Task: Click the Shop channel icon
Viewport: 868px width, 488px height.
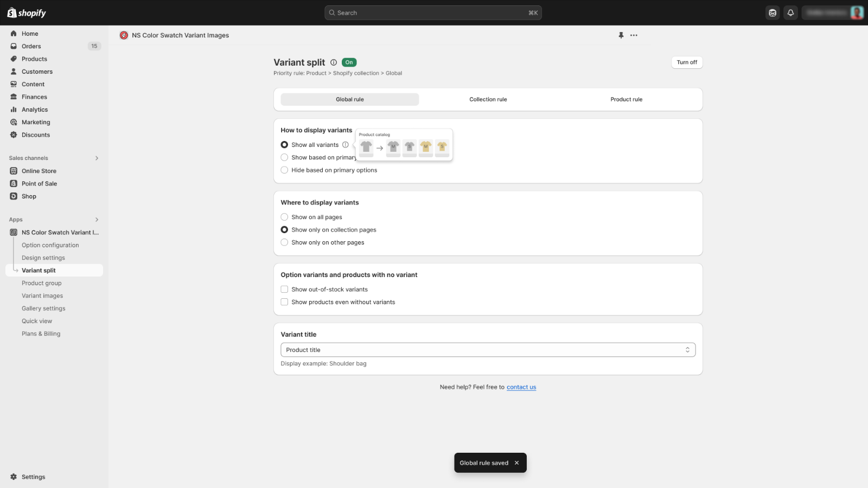Action: pos(14,196)
